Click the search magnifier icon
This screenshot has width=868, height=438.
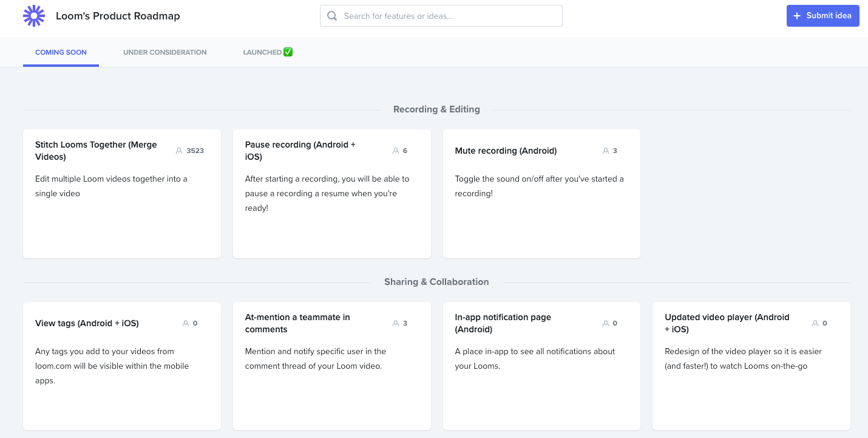332,16
